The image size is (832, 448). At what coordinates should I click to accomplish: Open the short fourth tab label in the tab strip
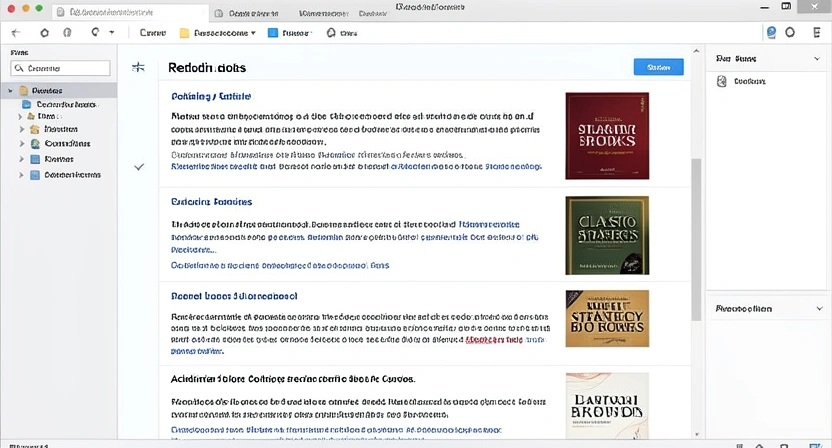372,13
